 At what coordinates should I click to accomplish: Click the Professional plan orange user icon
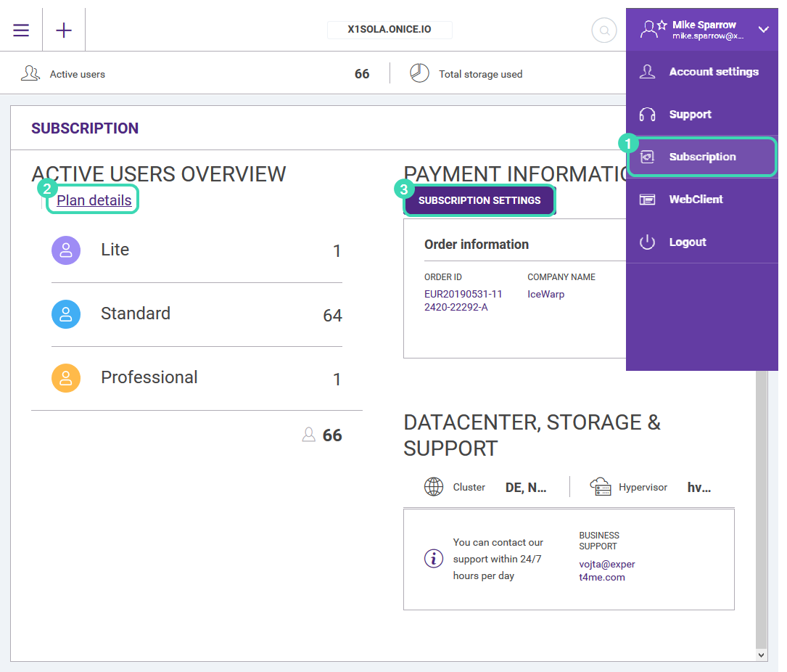point(66,378)
